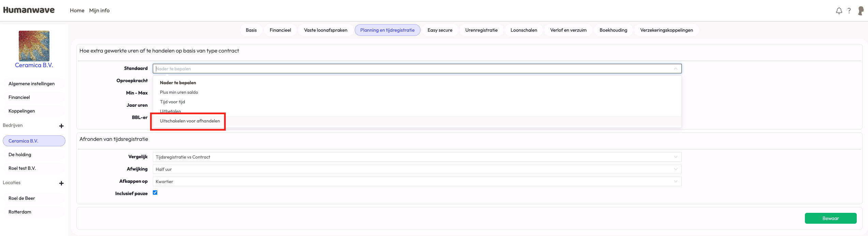Go to Mijn info page

(x=99, y=11)
